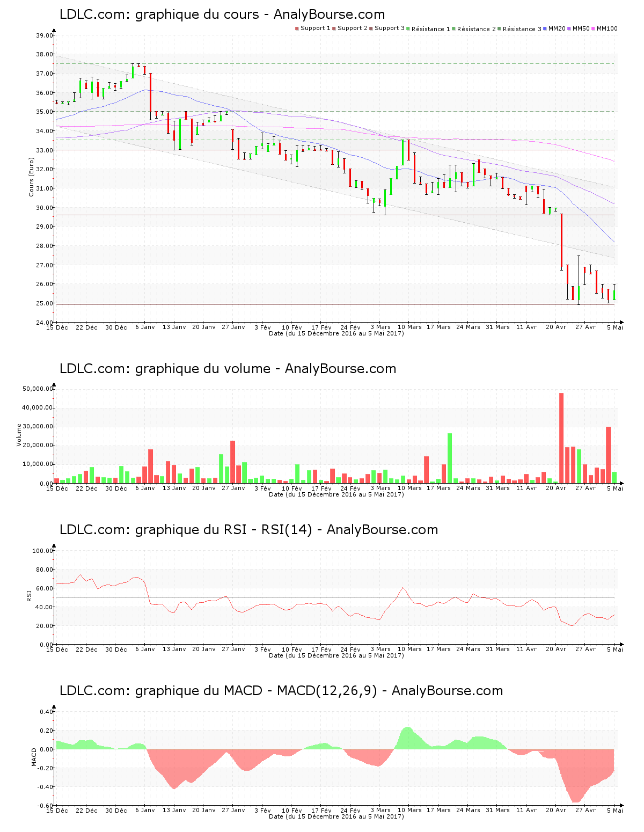The width and height of the screenshot is (644, 832).
Task: Click the 10,000.00 value on volume axis
Action: click(x=38, y=464)
